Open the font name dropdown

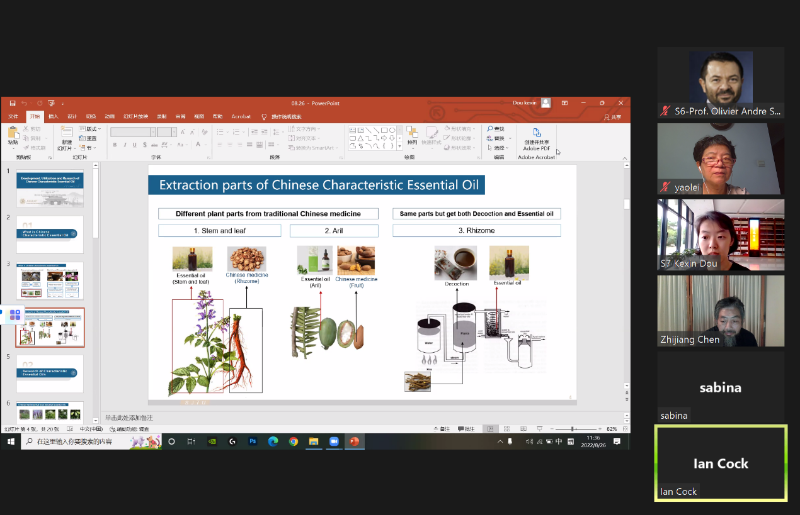[153, 132]
